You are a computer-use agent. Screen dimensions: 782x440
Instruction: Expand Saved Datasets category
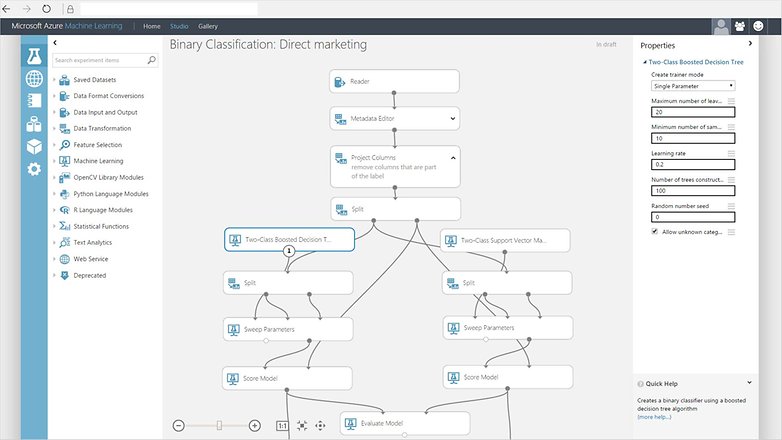(54, 80)
